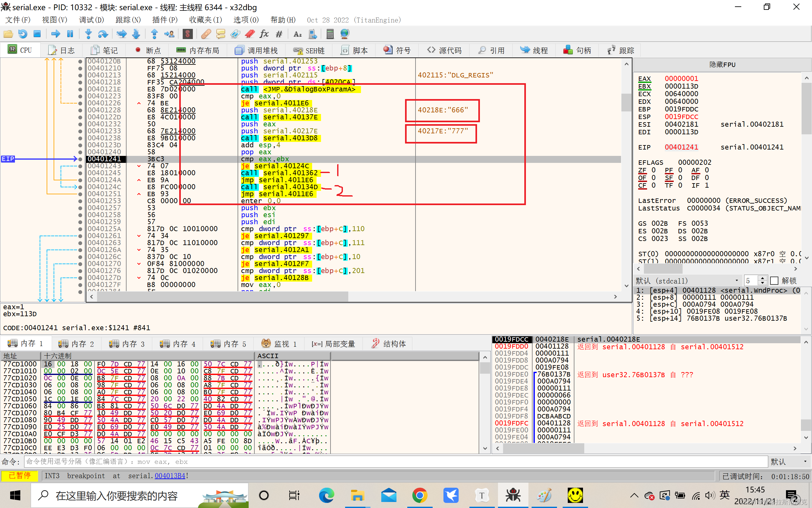Click the intermodular calls icon

312,34
